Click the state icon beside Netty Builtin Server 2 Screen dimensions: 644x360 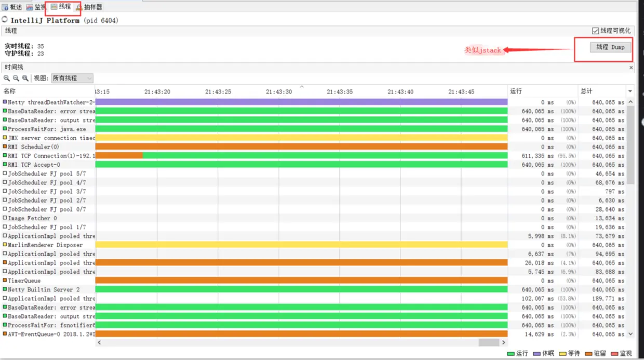click(5, 289)
